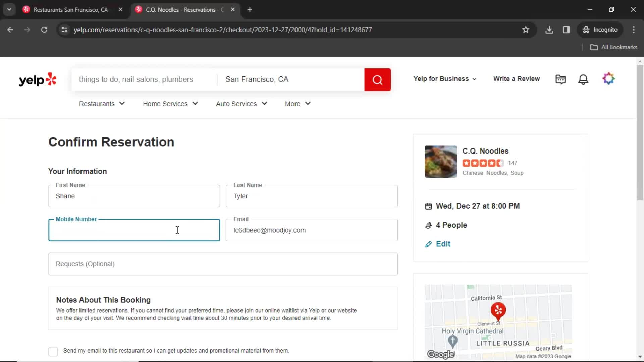The height and width of the screenshot is (362, 644).
Task: Switch to the C.Q. Noodles Reservations tab
Action: point(185,10)
